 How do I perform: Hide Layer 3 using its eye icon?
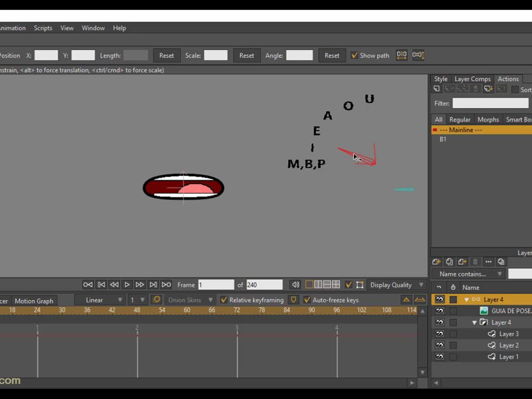point(439,334)
